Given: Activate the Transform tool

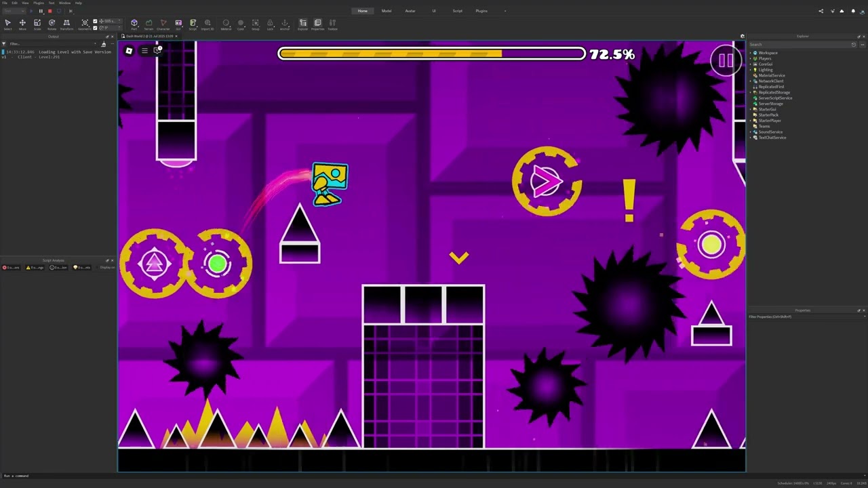Looking at the screenshot, I should pyautogui.click(x=66, y=24).
